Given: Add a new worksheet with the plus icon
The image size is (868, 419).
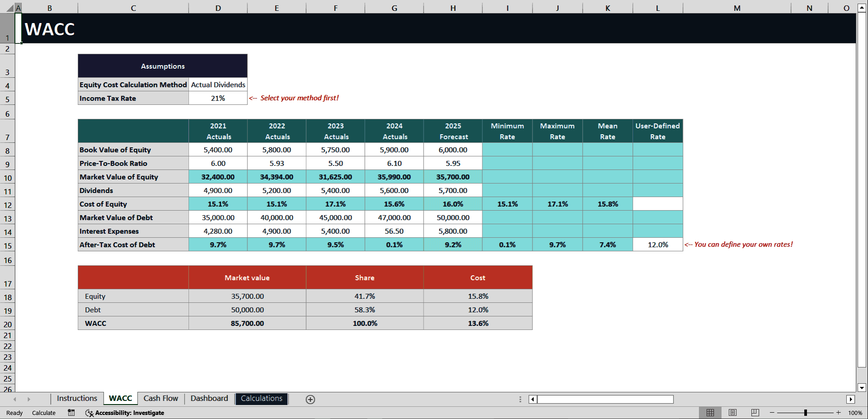Looking at the screenshot, I should [x=310, y=399].
